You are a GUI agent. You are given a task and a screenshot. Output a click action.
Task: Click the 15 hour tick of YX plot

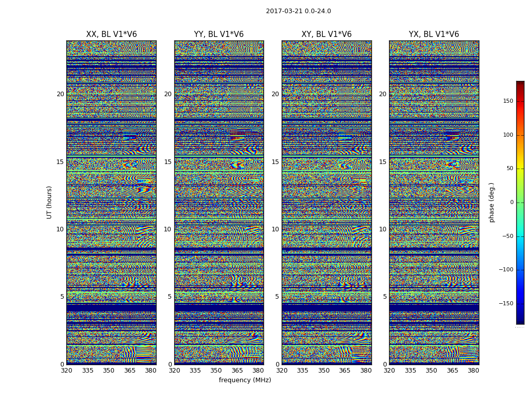(x=383, y=162)
